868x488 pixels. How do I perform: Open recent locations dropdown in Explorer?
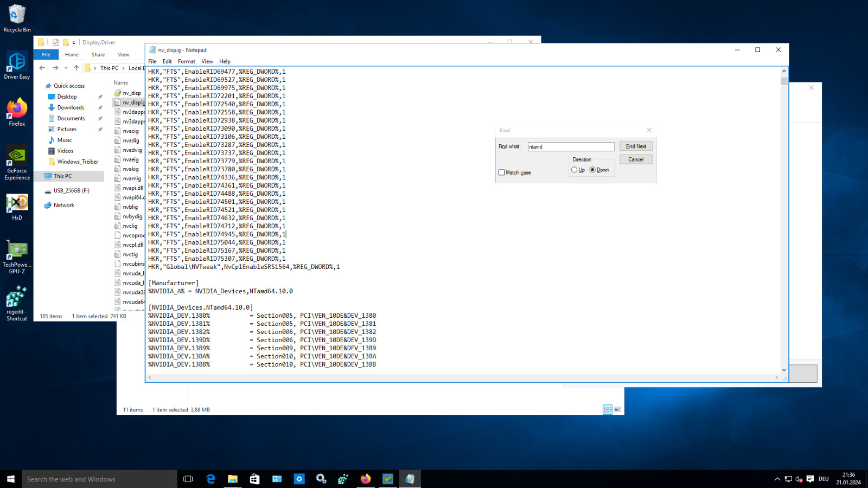tap(66, 68)
